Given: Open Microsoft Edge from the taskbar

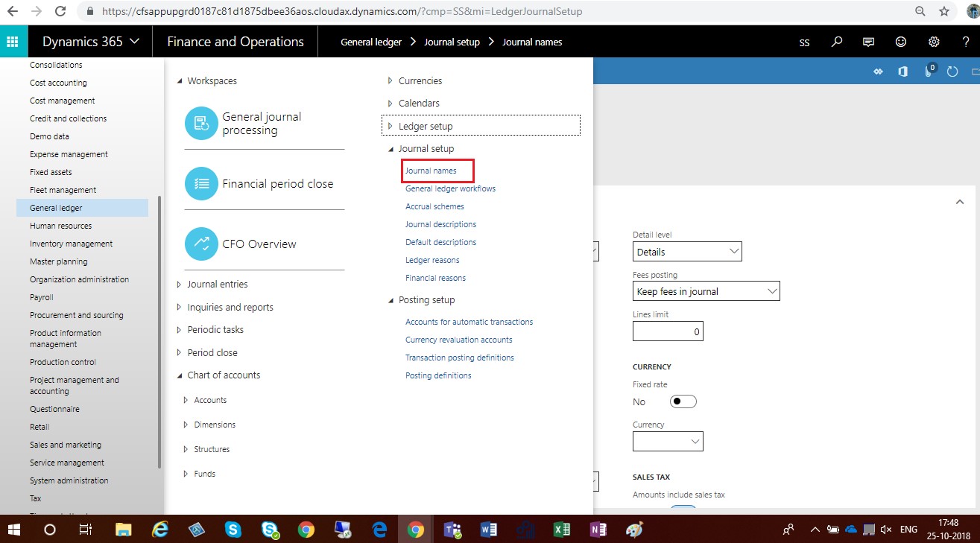Looking at the screenshot, I should (x=379, y=530).
